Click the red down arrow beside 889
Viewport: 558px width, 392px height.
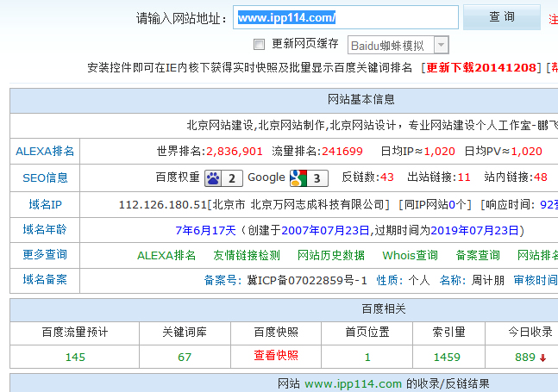point(542,358)
